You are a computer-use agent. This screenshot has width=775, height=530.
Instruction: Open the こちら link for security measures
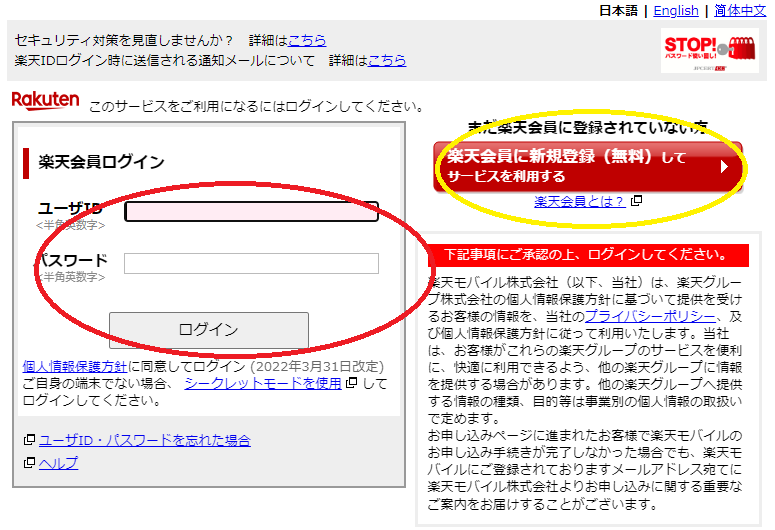[x=307, y=40]
